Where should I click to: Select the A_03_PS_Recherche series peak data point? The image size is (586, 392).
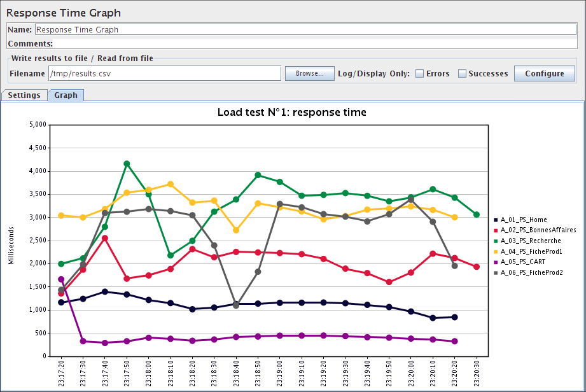click(x=125, y=163)
